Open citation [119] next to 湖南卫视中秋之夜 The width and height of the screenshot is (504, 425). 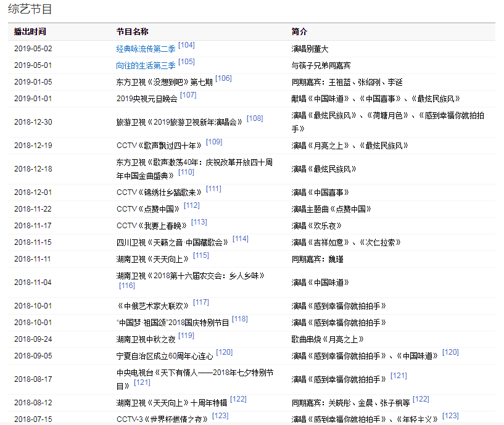186,336
